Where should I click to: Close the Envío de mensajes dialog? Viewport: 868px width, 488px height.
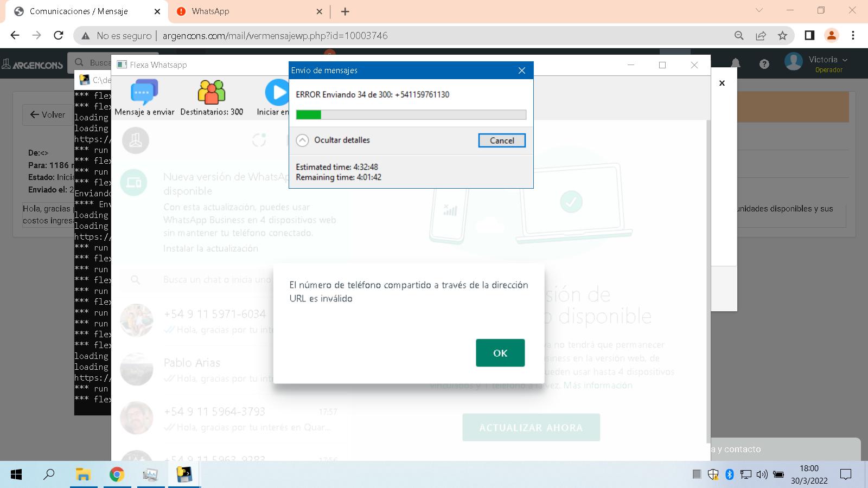[522, 70]
